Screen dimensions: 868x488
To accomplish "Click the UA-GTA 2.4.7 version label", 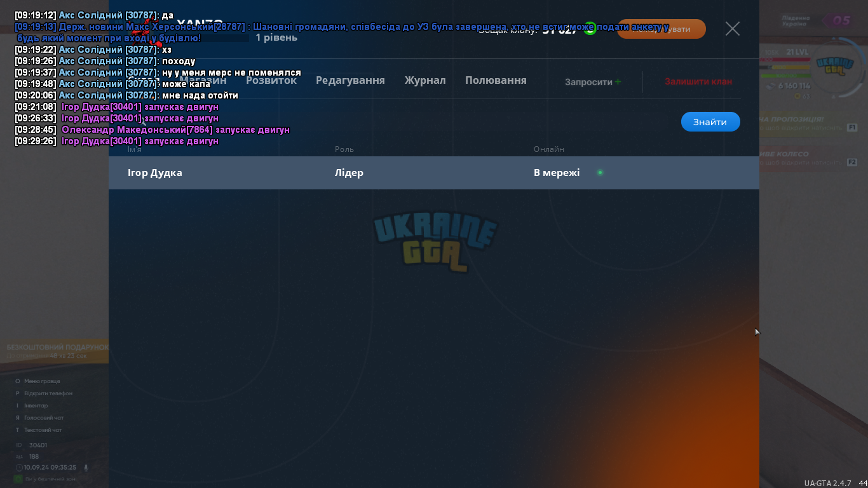I will point(827,483).
